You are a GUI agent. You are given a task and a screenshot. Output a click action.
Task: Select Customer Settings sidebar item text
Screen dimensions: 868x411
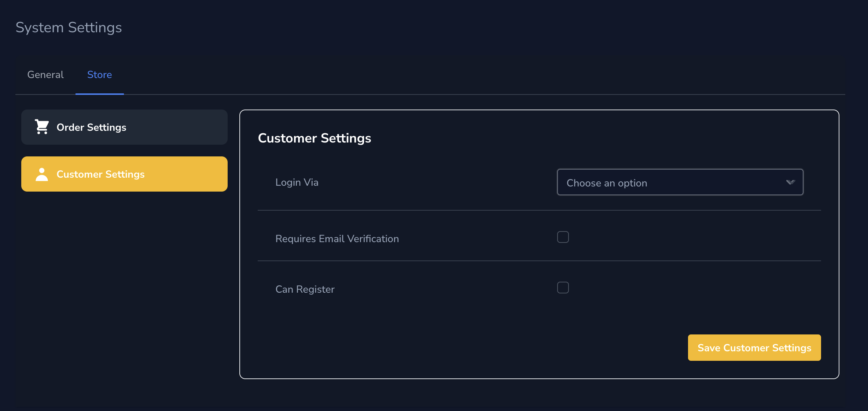[100, 174]
